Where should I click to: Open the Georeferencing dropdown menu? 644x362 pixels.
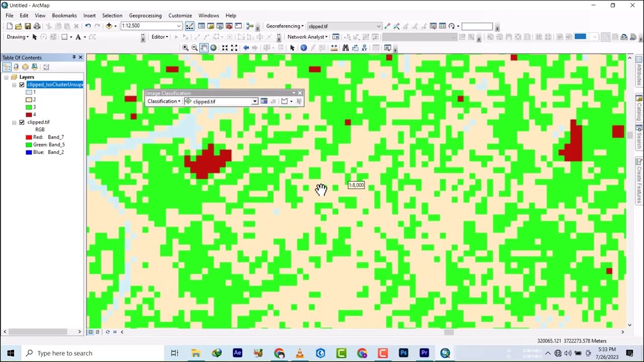pos(285,26)
